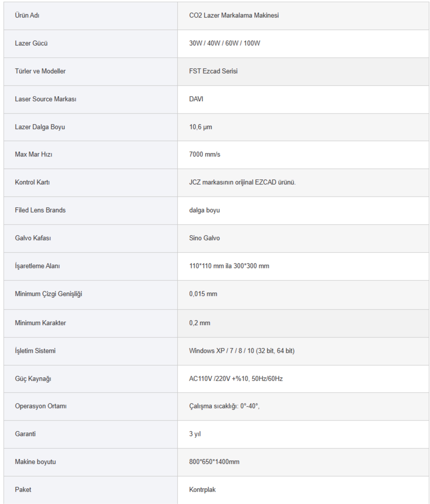The image size is (430, 504).
Task: Click the 'Laser Source Markası' label
Action: (x=46, y=99)
